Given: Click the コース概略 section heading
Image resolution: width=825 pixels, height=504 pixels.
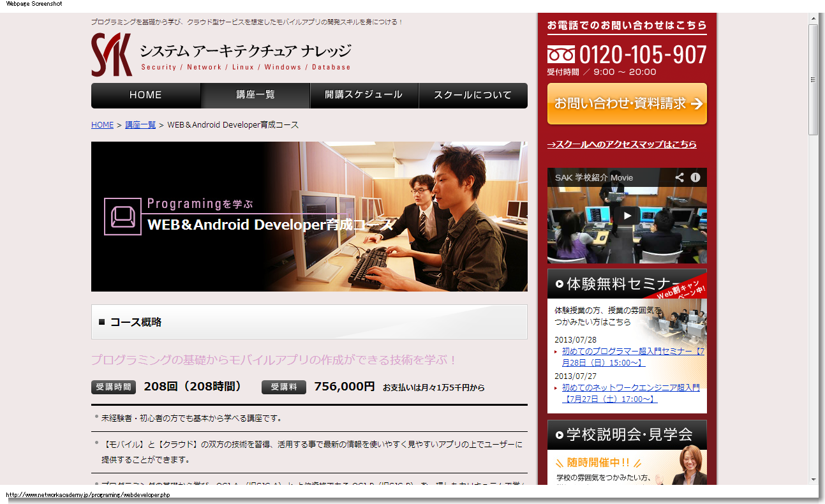Looking at the screenshot, I should [x=309, y=322].
